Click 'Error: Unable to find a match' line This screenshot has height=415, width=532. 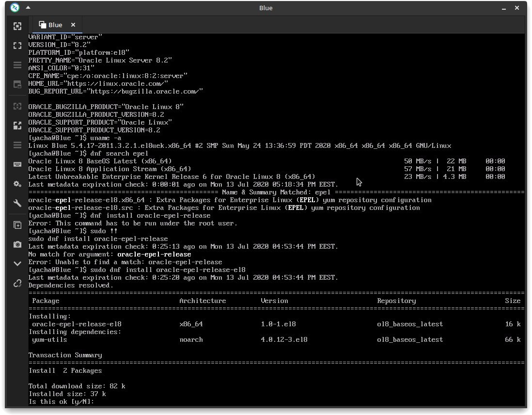[x=125, y=262]
